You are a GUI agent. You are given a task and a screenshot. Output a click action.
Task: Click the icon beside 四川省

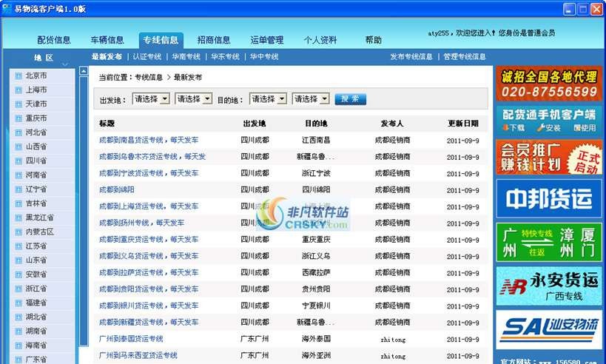click(18, 161)
